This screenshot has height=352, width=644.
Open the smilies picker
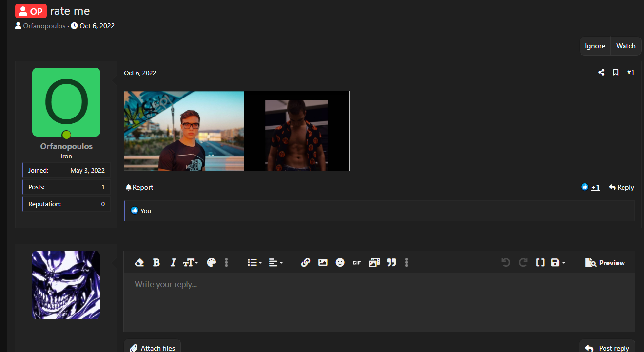pyautogui.click(x=340, y=263)
